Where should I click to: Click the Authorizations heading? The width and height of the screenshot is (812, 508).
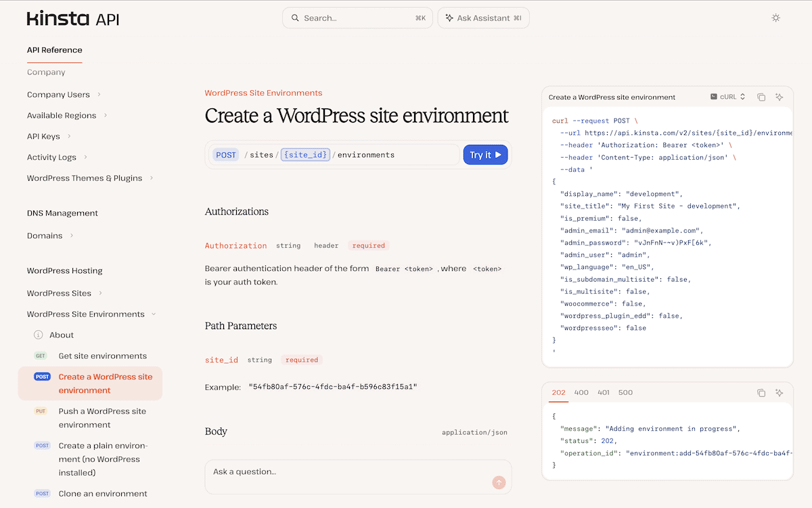pos(237,211)
